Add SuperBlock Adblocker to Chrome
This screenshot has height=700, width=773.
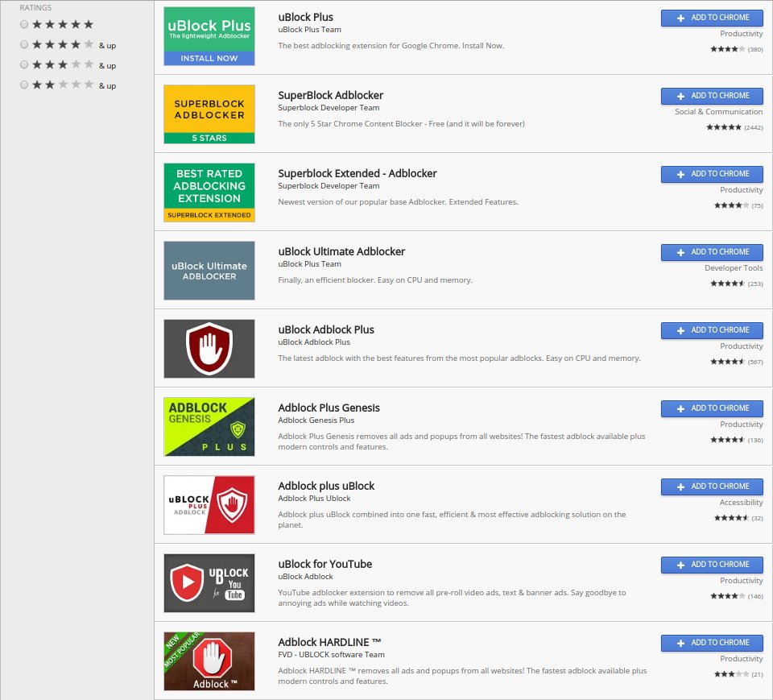point(712,96)
